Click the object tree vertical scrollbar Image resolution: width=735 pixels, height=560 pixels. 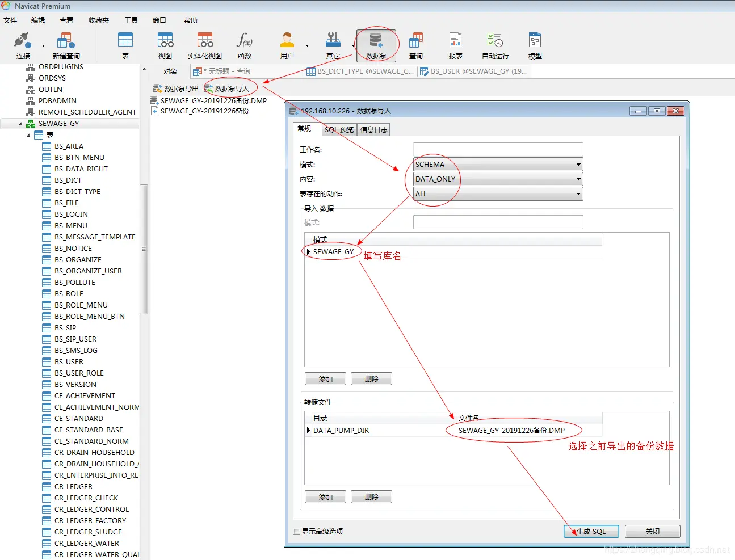144,249
